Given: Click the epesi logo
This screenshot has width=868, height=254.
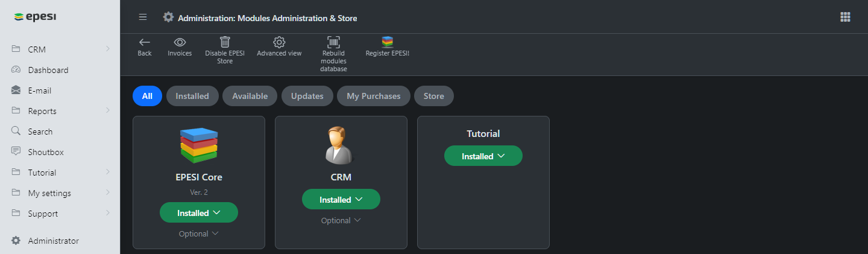Looking at the screenshot, I should [35, 17].
